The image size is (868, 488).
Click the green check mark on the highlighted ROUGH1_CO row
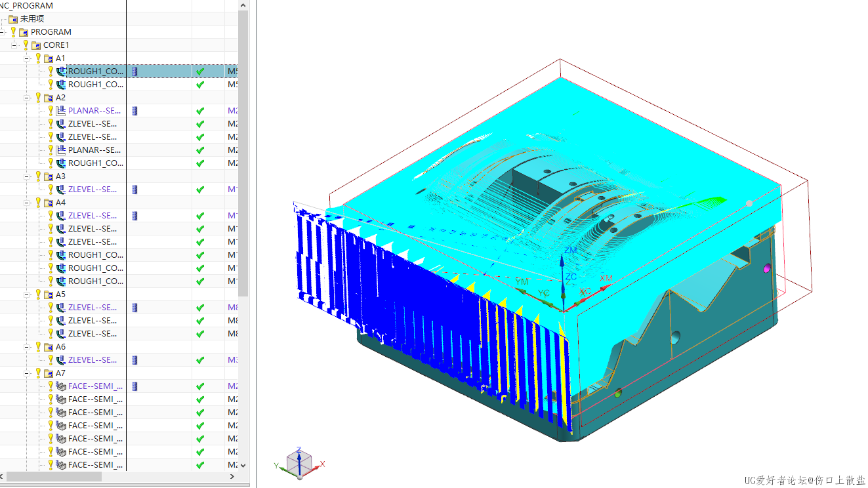coord(200,71)
